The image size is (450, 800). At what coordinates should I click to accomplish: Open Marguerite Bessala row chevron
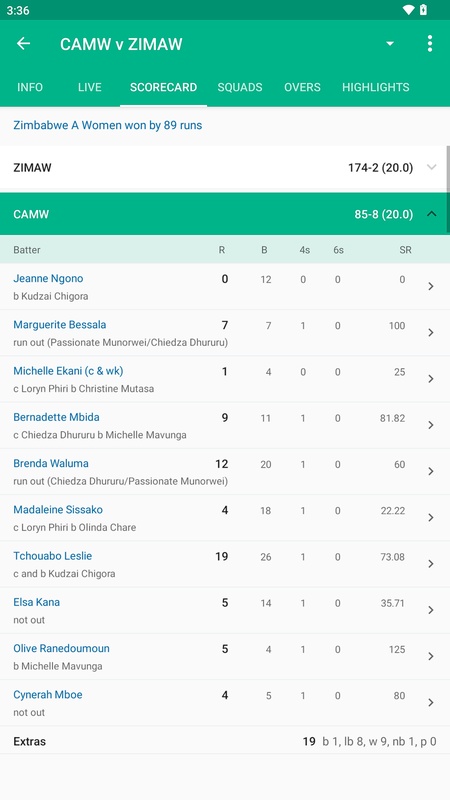click(431, 333)
